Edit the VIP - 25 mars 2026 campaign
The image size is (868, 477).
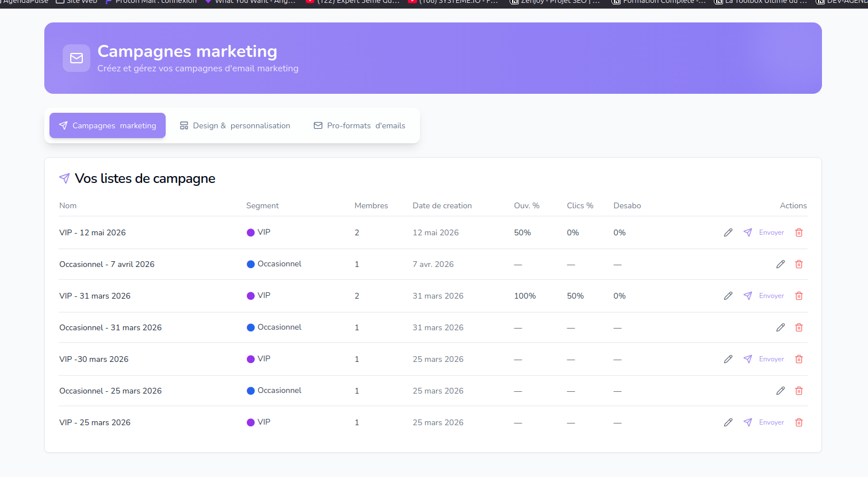(x=728, y=422)
